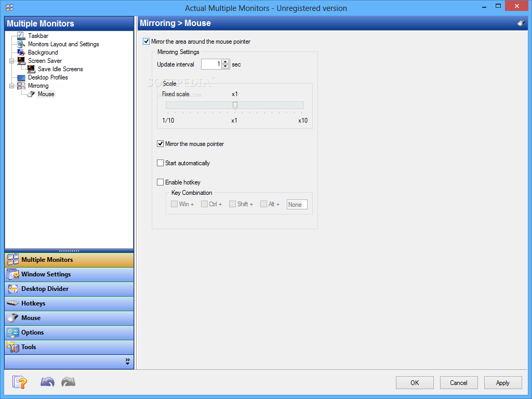Screen dimensions: 532x399
Task: Click the Mouse tree node icon
Action: (31, 94)
